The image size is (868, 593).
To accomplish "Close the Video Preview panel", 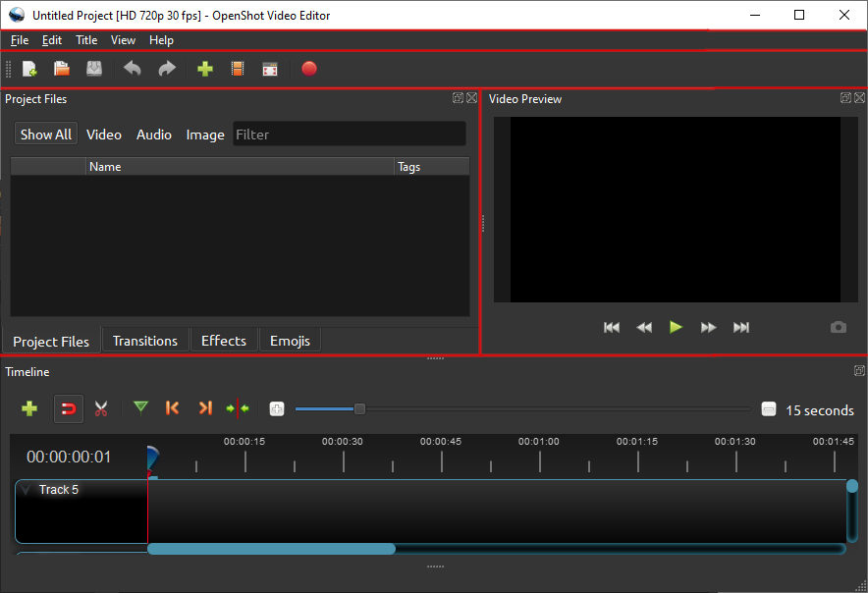I will [x=859, y=98].
